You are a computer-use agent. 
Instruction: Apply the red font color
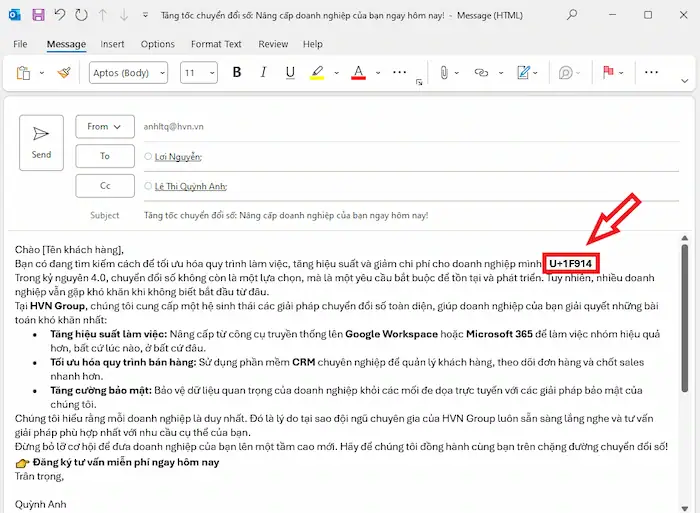358,73
